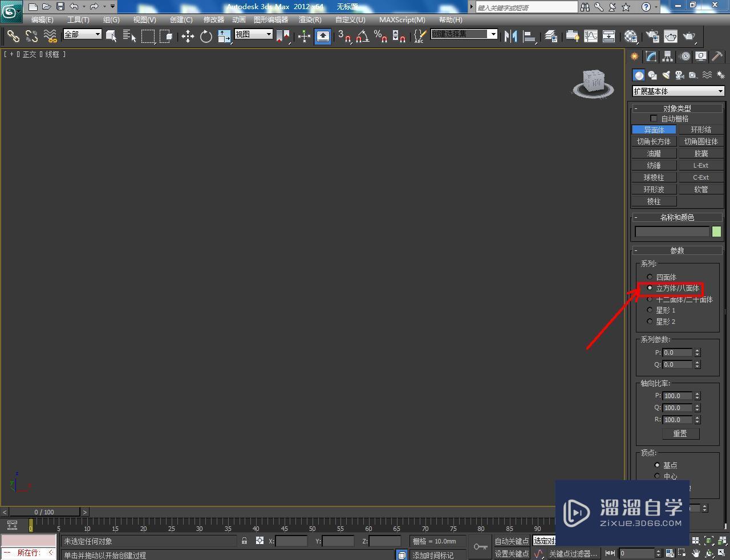Enable the 自动栅格 checkbox
Screen dimensions: 730x560
tap(654, 119)
